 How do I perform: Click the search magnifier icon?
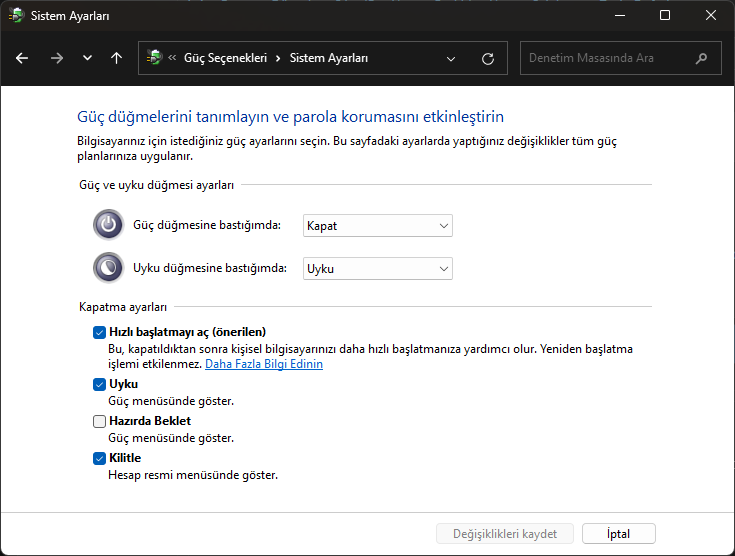pos(703,58)
